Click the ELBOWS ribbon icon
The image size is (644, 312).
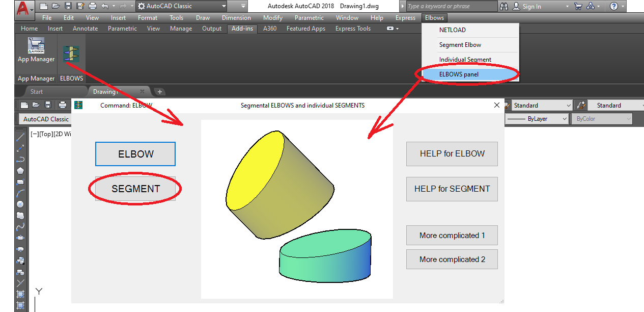coord(71,54)
